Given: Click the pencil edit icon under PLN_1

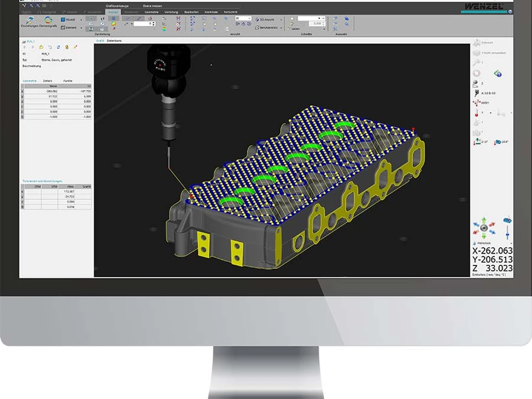Looking at the screenshot, I should click(x=75, y=47).
